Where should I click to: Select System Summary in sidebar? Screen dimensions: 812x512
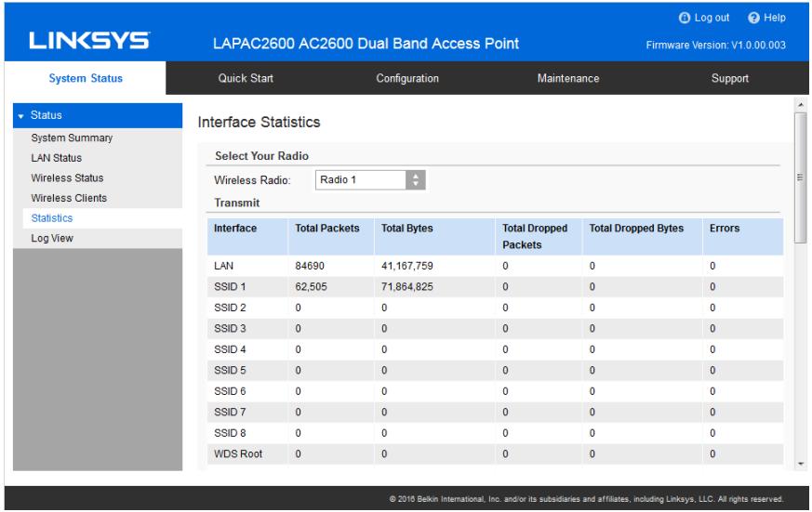click(72, 138)
